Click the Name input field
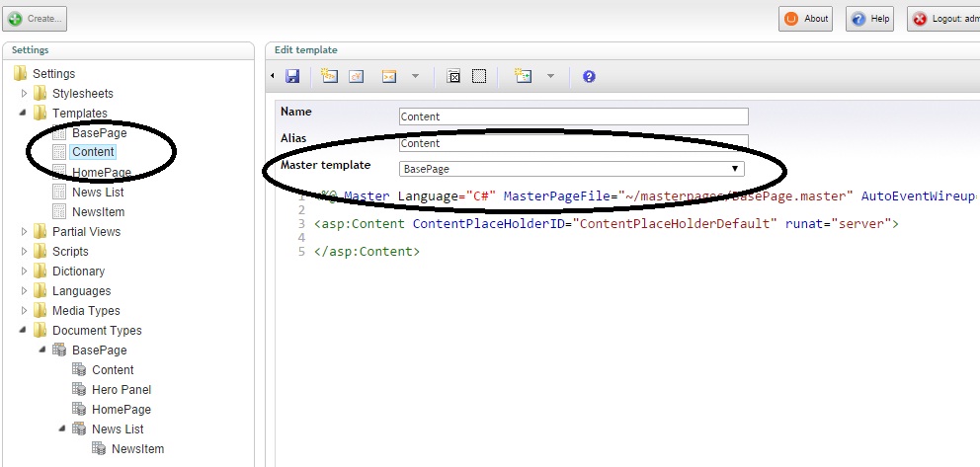Screen dimensions: 980x467 pos(573,117)
